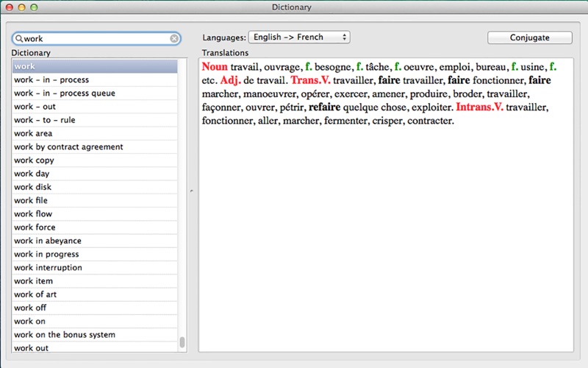
Task: Clear the search field with the X icon
Action: (x=174, y=38)
